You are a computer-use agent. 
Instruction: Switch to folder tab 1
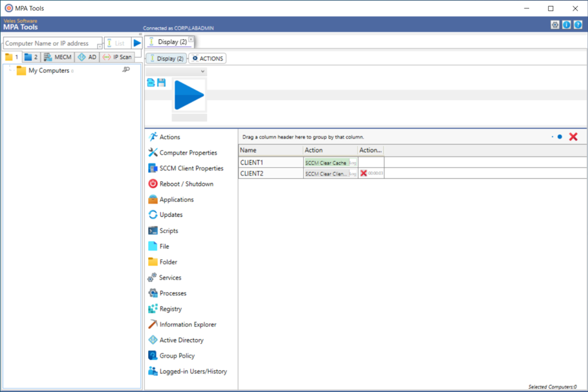[x=12, y=57]
